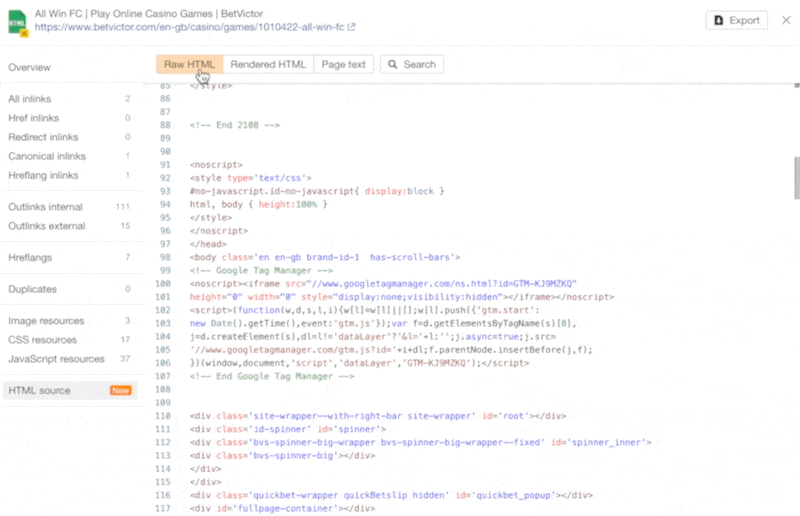View Outlinks external list
The image size is (800, 516).
pos(47,226)
